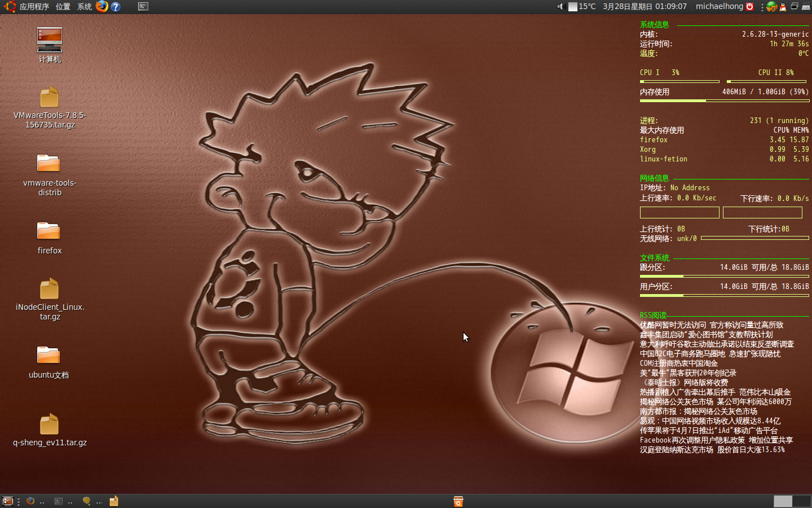
Task: Click the 热播剧植入广告 headline
Action: click(715, 392)
